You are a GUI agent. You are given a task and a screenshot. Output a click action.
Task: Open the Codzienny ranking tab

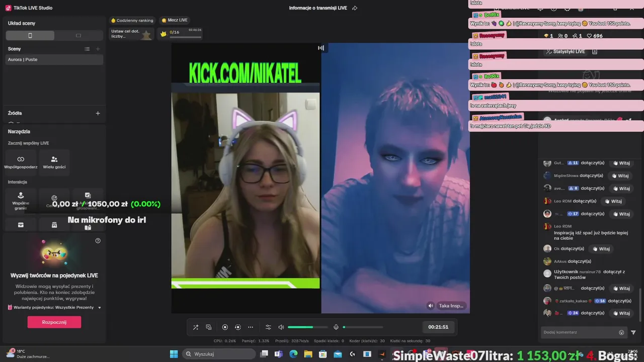[132, 20]
